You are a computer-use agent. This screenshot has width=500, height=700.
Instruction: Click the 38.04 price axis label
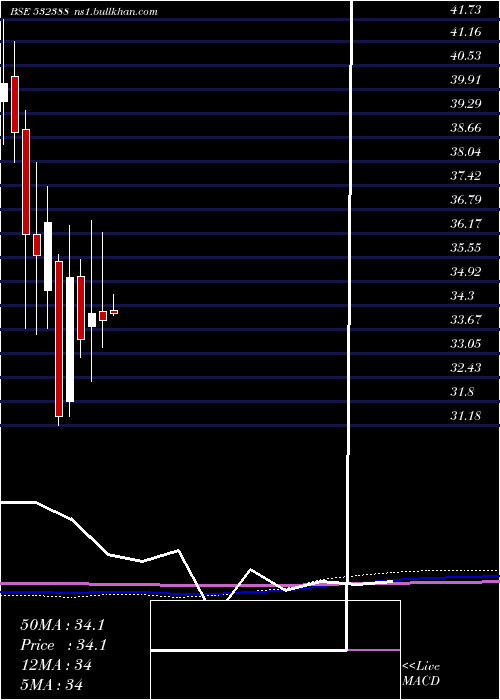coord(466,152)
